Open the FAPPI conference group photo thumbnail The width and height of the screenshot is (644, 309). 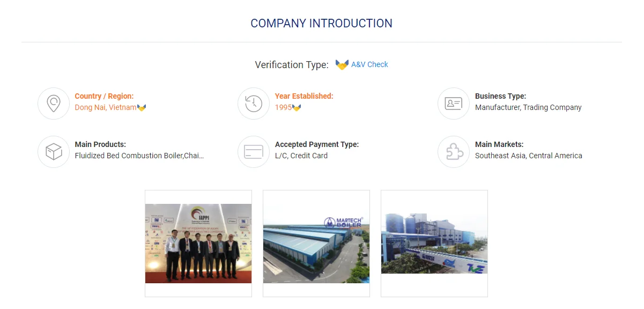[x=198, y=244]
